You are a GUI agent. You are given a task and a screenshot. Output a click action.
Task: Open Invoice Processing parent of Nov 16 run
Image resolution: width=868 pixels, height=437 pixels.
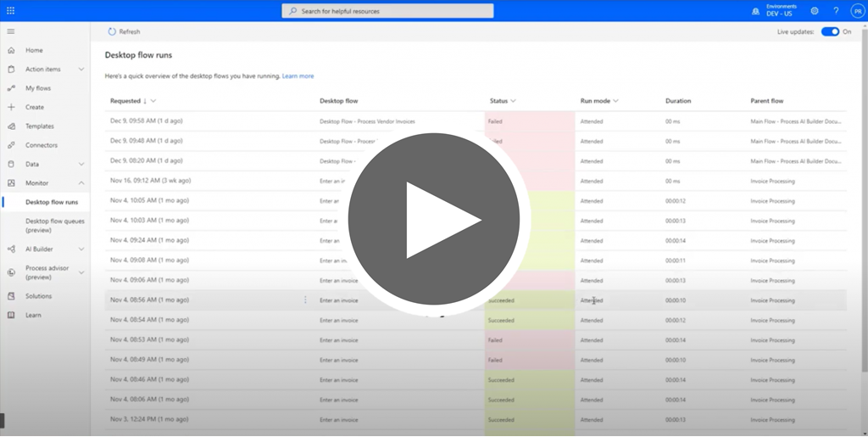pos(772,181)
